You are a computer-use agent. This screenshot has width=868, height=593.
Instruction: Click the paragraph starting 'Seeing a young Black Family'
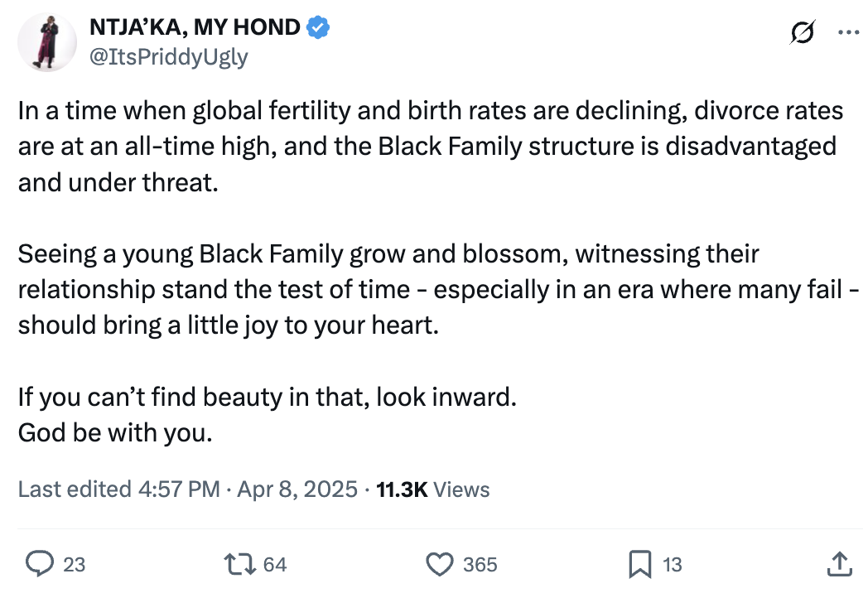(438, 290)
